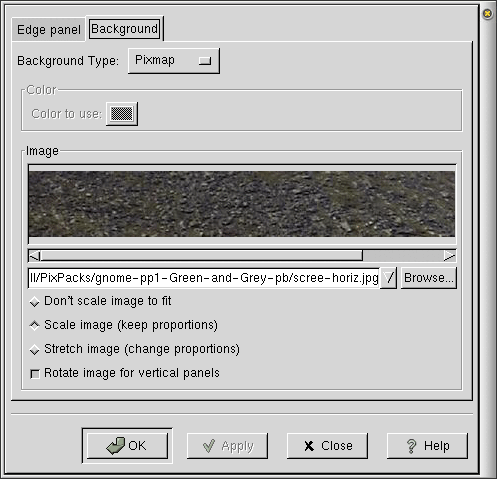The image size is (497, 479).
Task: Click the OK button's green arrow icon
Action: coord(115,445)
